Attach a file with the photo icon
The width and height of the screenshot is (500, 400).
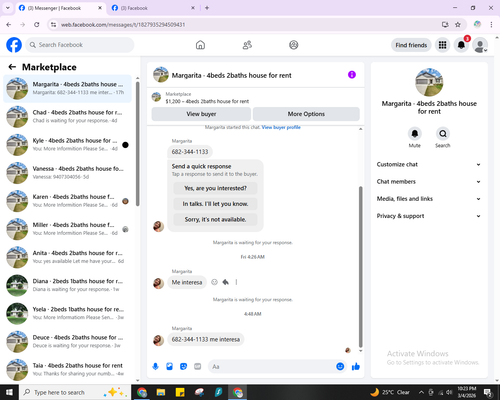169,367
